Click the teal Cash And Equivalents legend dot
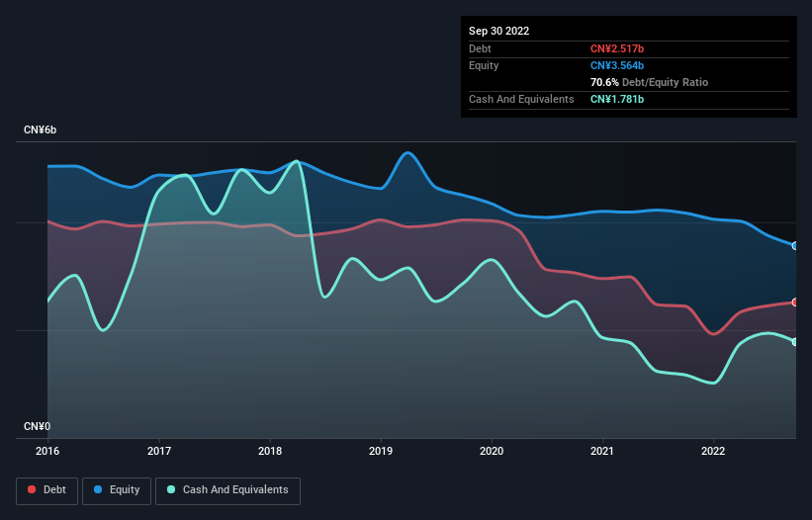 coord(171,489)
